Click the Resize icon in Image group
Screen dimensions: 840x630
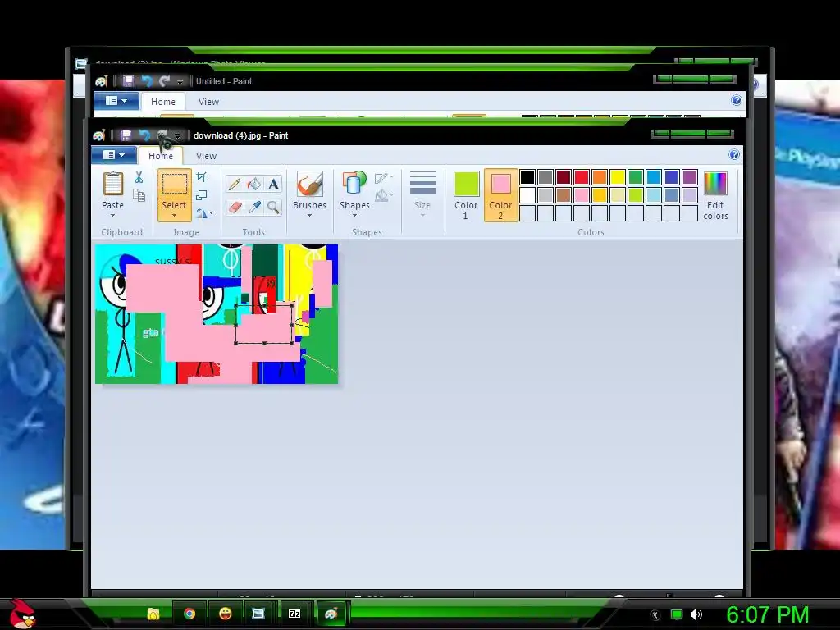[202, 195]
